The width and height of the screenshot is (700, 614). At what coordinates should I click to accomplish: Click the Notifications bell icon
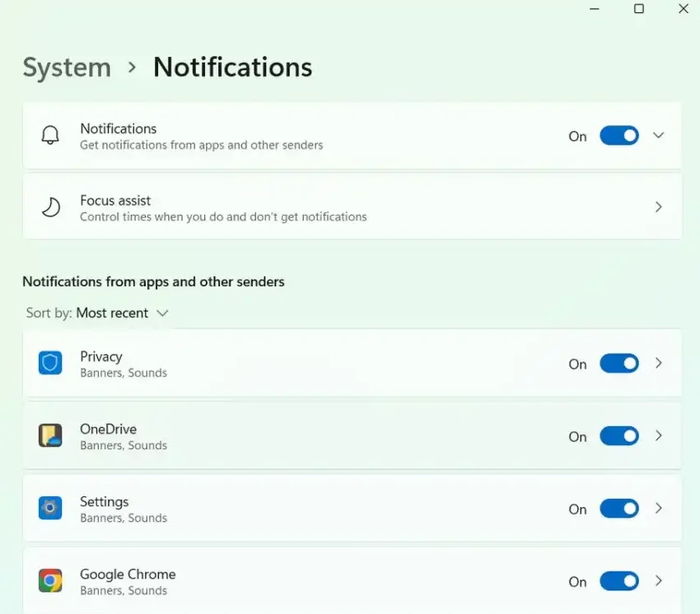tap(51, 135)
